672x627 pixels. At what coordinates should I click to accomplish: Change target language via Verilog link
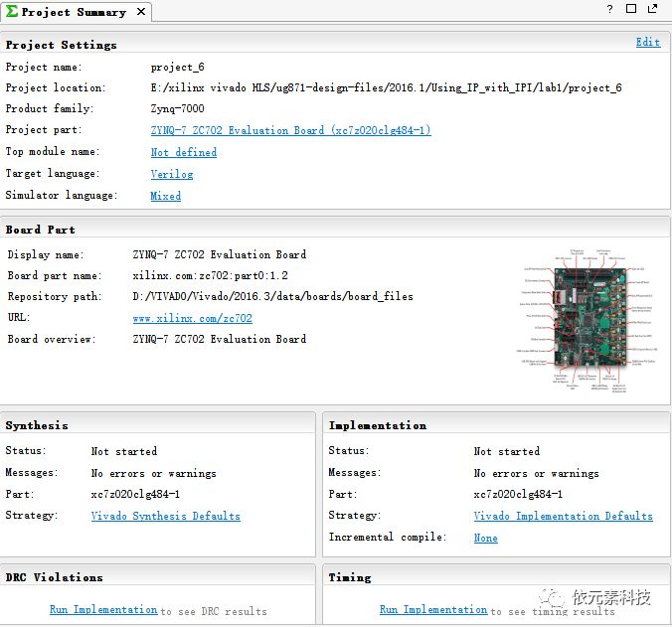tap(172, 174)
